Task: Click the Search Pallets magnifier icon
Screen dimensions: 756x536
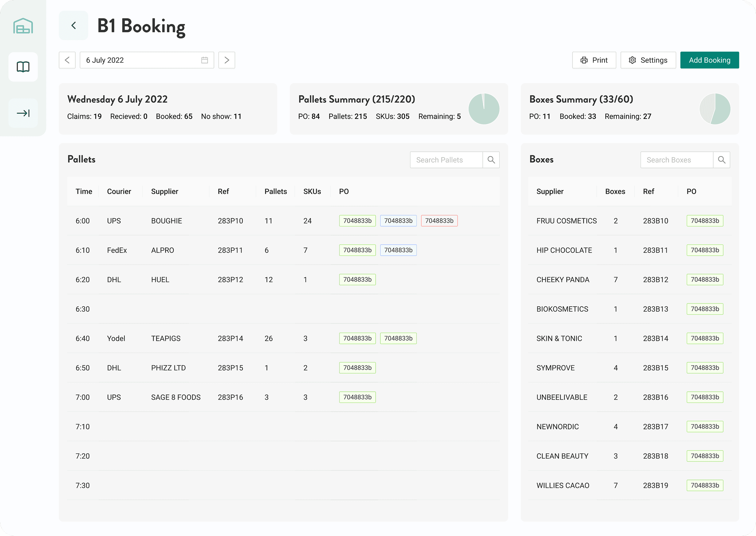Action: 491,160
